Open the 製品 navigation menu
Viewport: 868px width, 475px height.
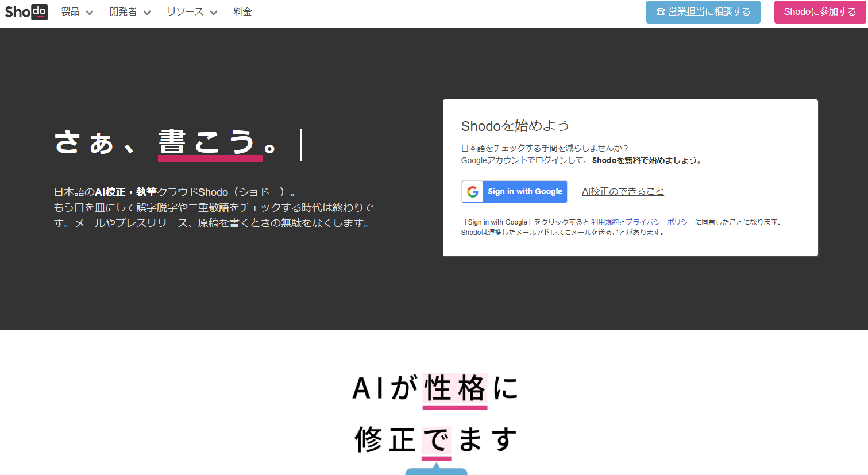pyautogui.click(x=77, y=12)
